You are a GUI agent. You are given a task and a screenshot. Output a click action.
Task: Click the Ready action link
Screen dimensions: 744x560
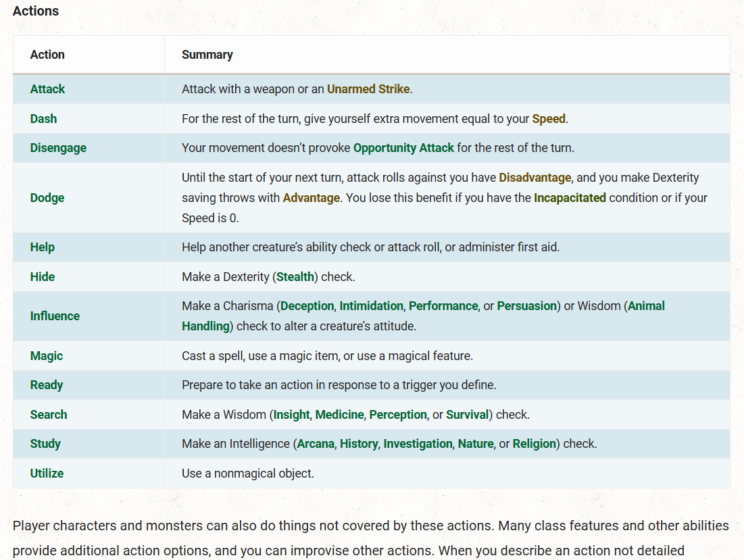tap(47, 385)
